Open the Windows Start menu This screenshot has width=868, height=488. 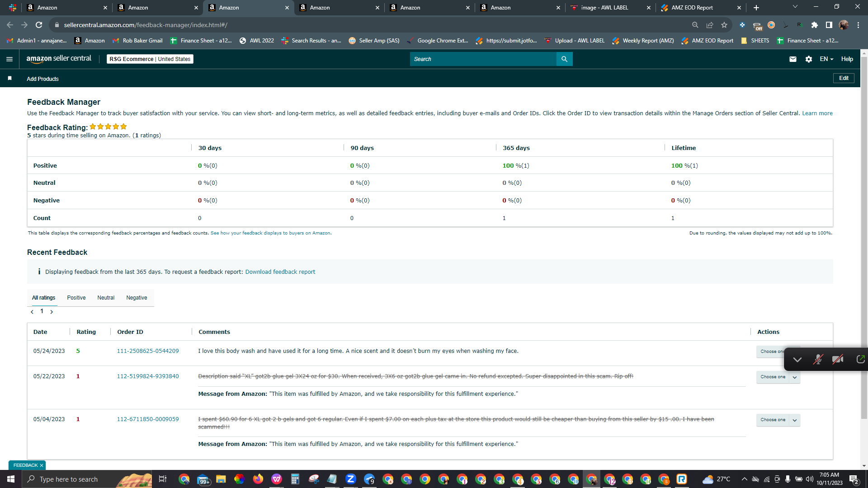11,479
